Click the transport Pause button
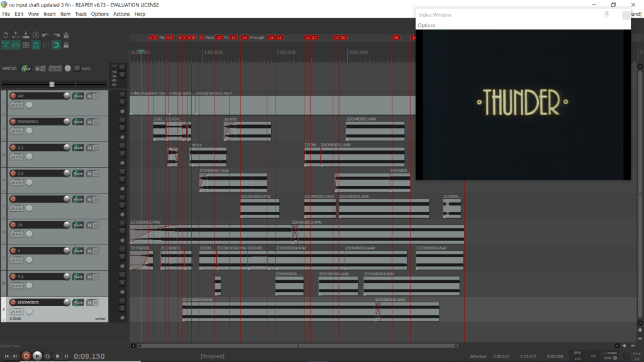This screenshot has height=362, width=644. [66, 356]
